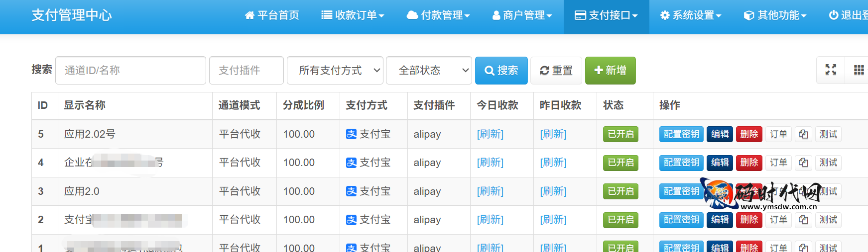
Task: Refresh 昨日收款 for 应用2.0 row
Action: (x=553, y=191)
